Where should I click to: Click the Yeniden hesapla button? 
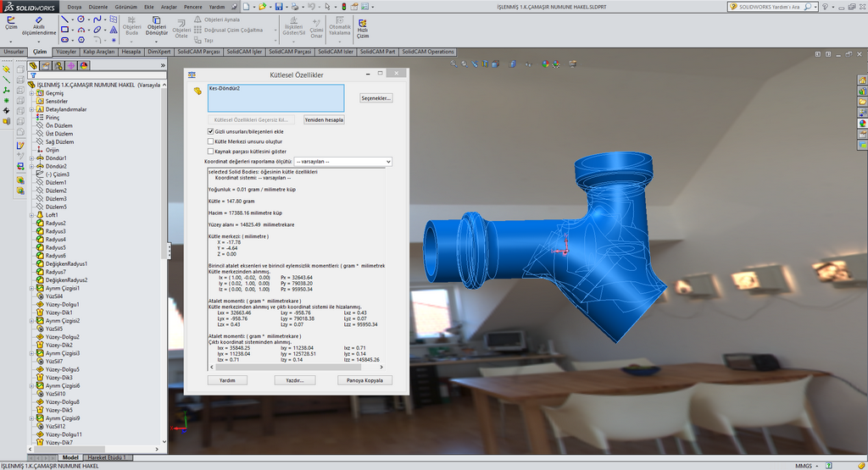(x=324, y=119)
